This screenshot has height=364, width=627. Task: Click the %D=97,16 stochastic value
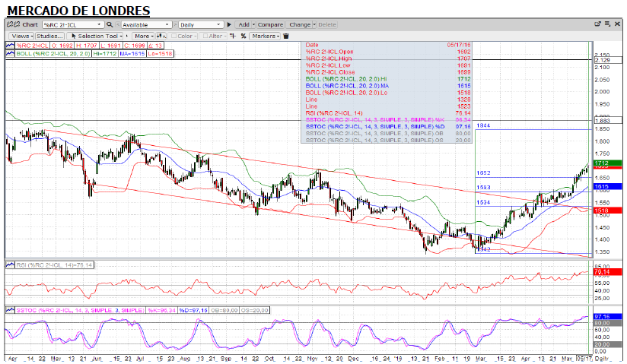[193, 310]
